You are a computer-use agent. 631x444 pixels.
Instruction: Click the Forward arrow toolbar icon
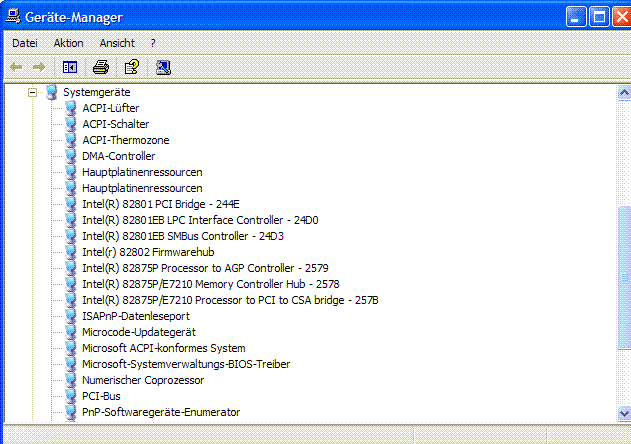[39, 67]
